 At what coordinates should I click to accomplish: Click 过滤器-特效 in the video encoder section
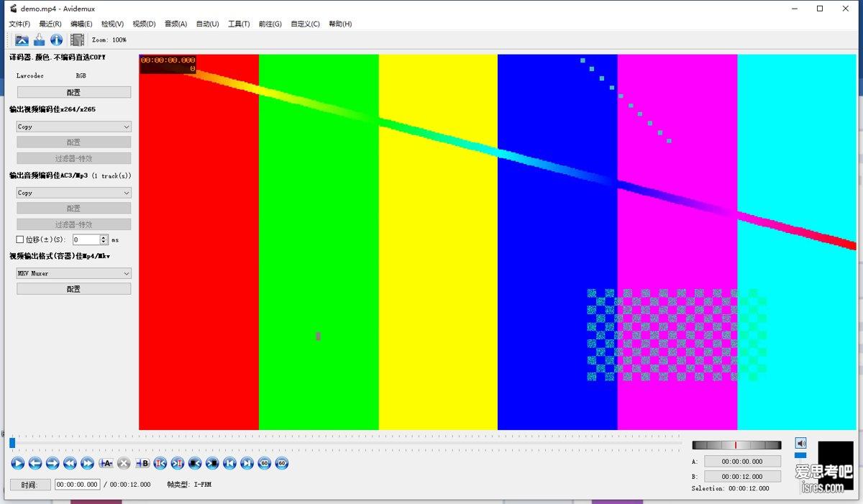tap(74, 158)
